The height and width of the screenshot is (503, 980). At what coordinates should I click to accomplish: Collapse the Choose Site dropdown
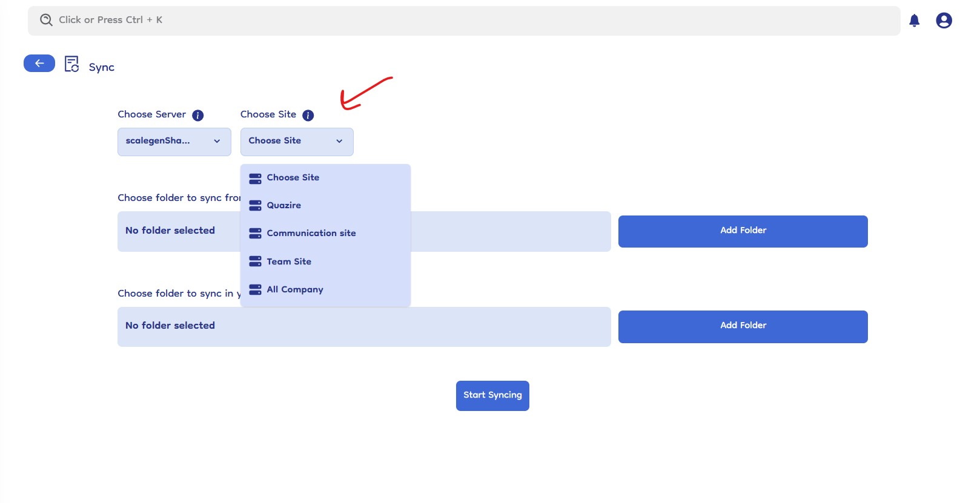[296, 141]
